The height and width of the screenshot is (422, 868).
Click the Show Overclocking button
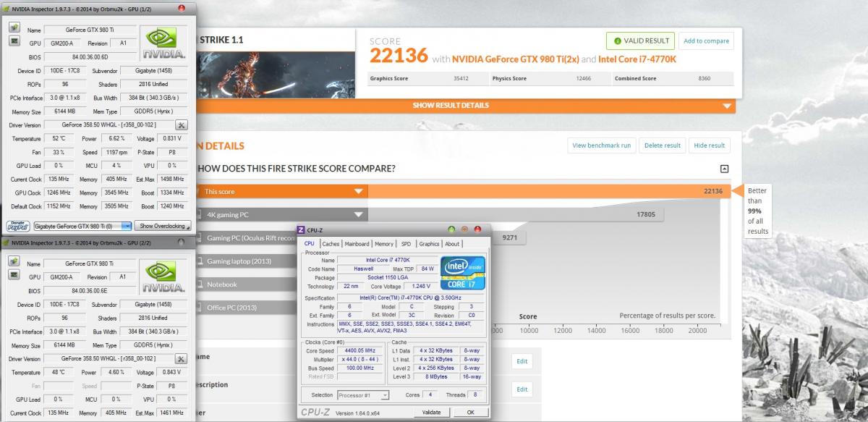[164, 226]
